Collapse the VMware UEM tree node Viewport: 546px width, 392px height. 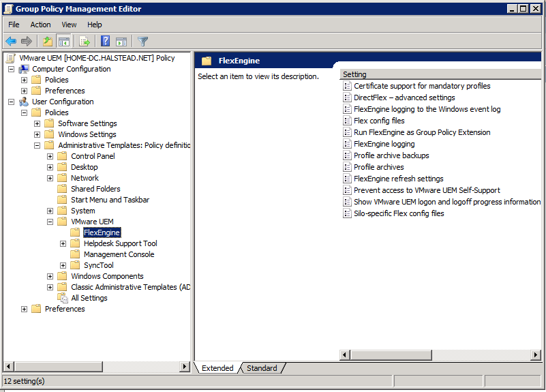(50, 222)
